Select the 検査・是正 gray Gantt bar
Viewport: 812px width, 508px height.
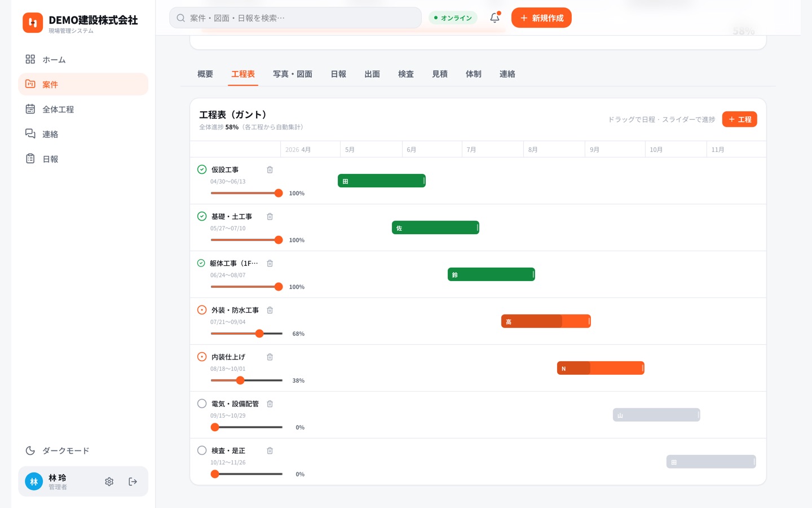711,462
